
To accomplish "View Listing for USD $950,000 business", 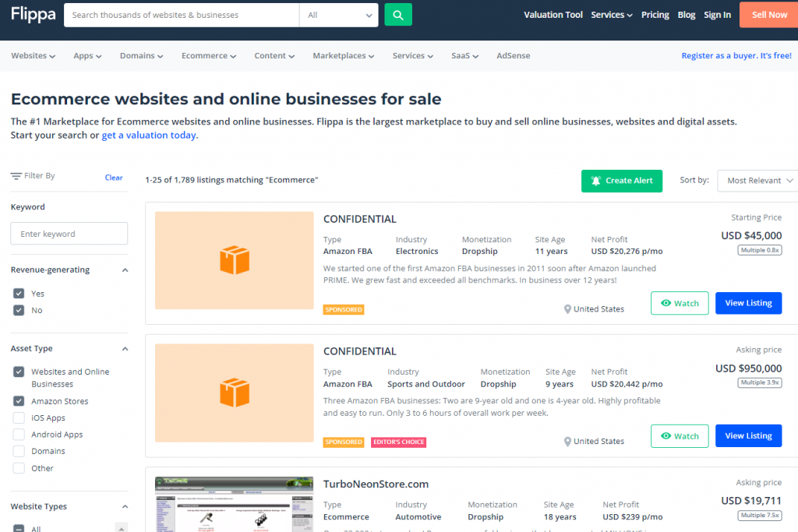I will pos(748,436).
